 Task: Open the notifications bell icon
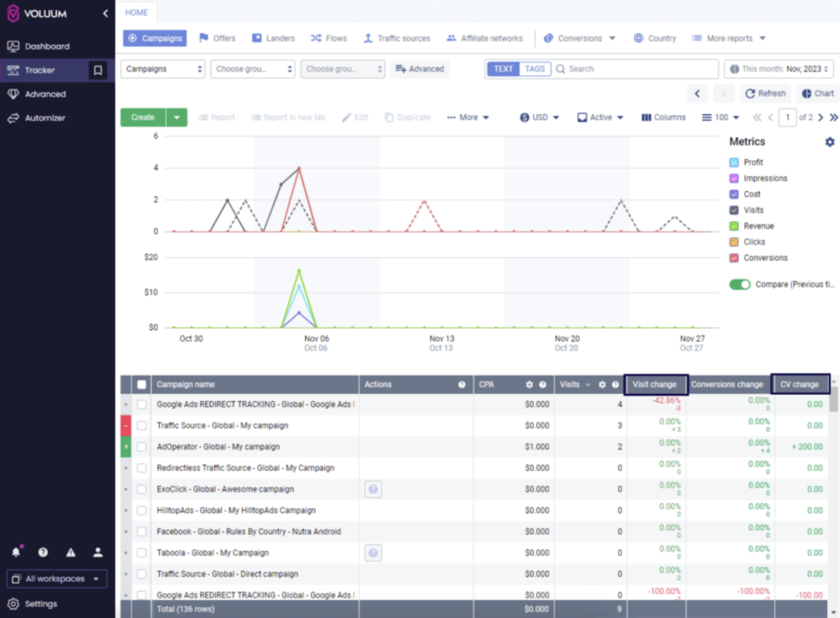pyautogui.click(x=16, y=552)
